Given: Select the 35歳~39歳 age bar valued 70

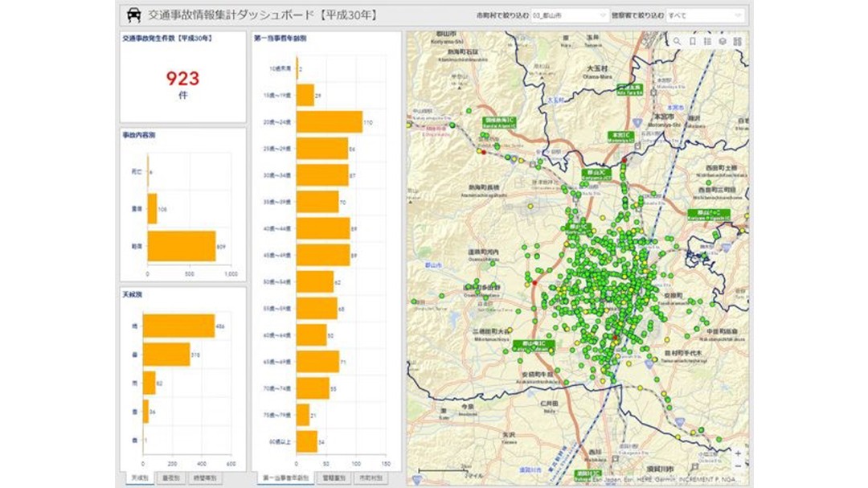Looking at the screenshot, I should pos(317,202).
